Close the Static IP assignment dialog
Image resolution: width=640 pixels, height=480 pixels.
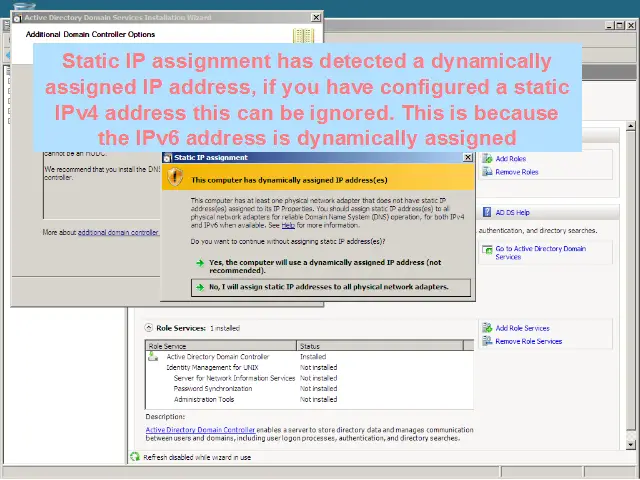[x=468, y=158]
